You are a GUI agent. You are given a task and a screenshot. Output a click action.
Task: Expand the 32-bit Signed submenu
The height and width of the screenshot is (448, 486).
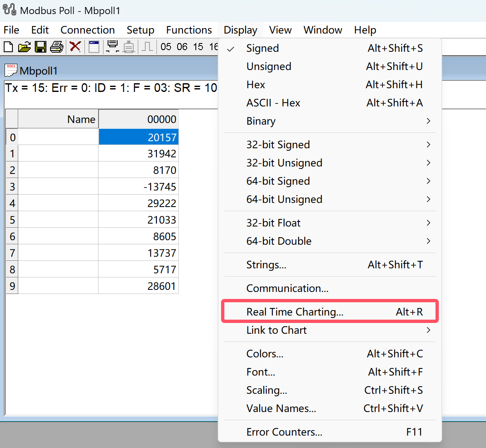point(330,145)
